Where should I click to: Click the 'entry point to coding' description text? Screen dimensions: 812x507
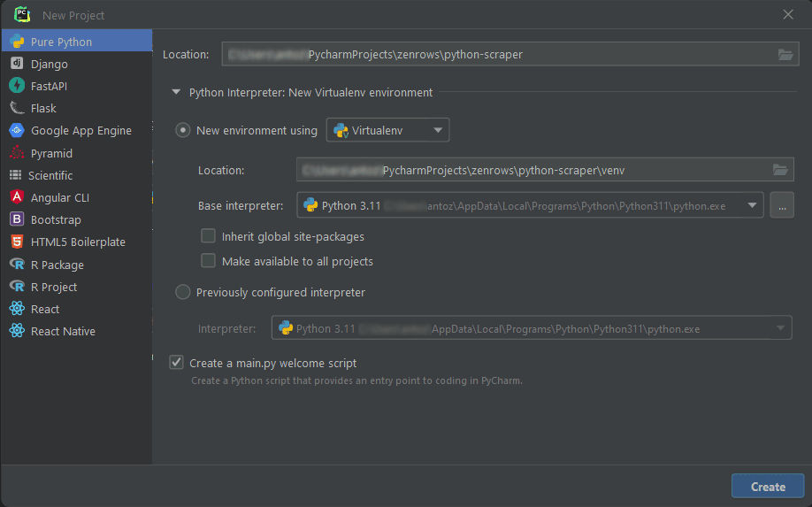(x=356, y=380)
